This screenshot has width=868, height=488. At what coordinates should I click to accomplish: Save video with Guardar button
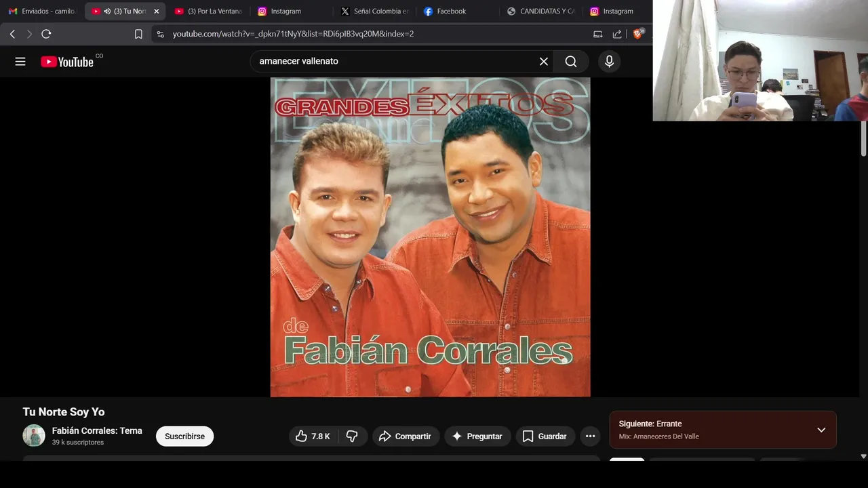coord(545,436)
